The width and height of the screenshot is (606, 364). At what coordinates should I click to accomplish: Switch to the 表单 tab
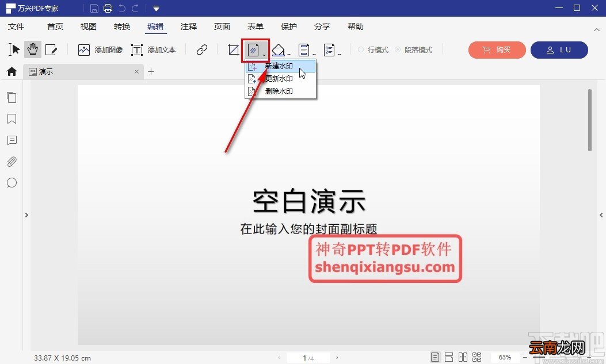click(256, 26)
